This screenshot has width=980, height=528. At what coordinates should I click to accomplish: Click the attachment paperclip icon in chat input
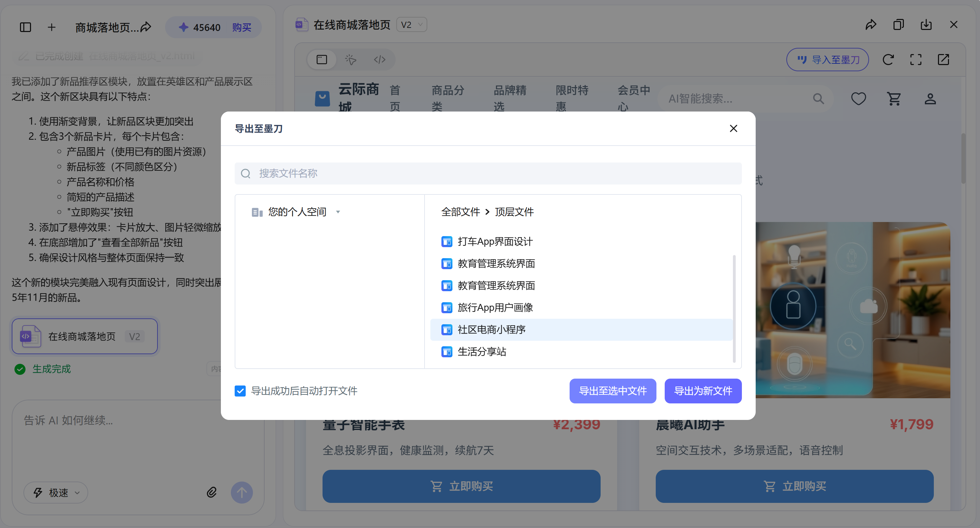(x=212, y=492)
